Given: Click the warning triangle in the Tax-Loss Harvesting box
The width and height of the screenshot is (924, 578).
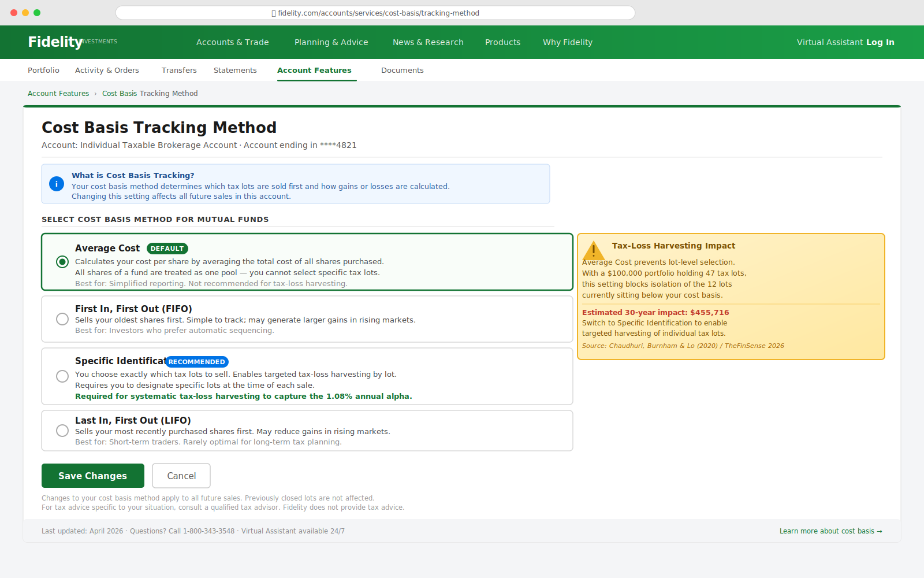Looking at the screenshot, I should tap(593, 250).
